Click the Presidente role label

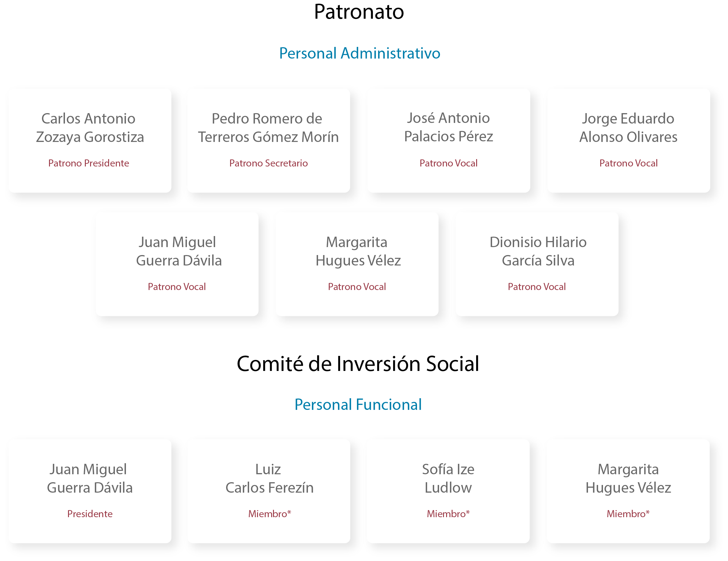tap(90, 514)
